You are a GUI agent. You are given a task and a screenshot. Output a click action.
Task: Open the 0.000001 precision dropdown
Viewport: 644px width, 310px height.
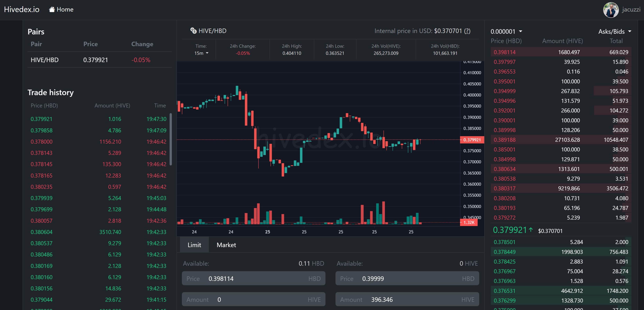pos(506,32)
